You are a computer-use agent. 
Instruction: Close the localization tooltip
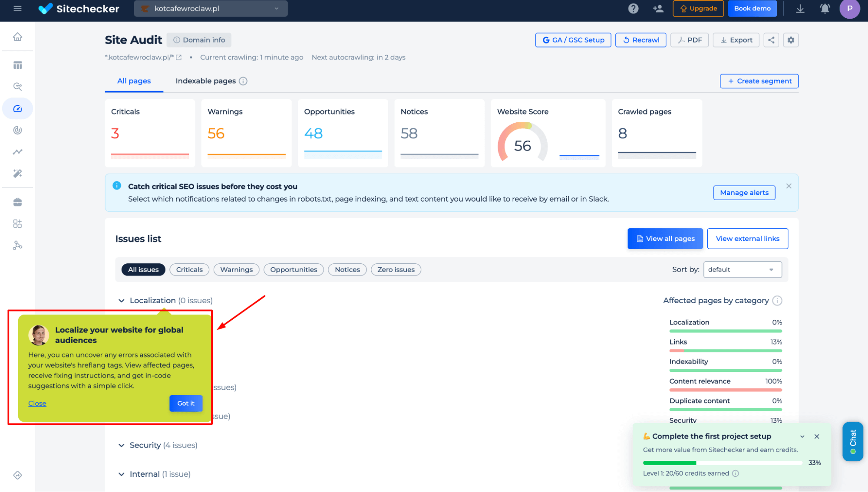[x=37, y=403]
